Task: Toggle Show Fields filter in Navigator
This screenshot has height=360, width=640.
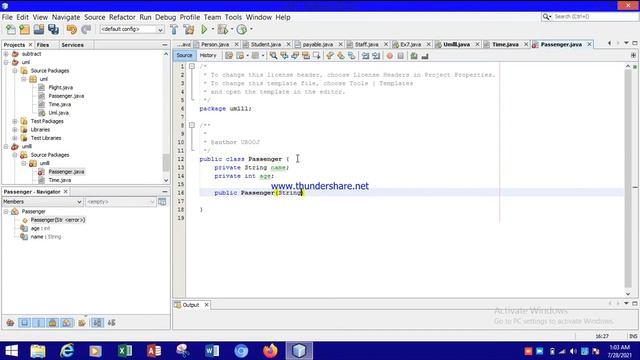Action: coord(24,323)
